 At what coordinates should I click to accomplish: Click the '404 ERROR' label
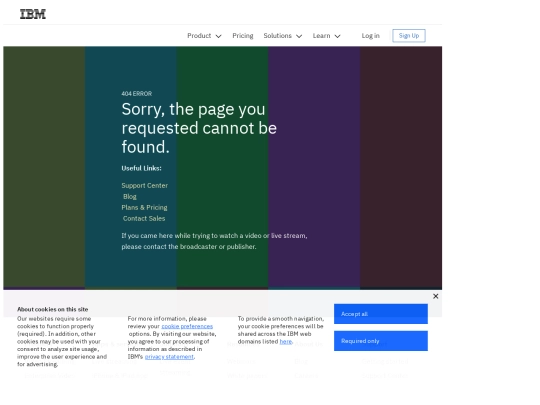(x=137, y=94)
